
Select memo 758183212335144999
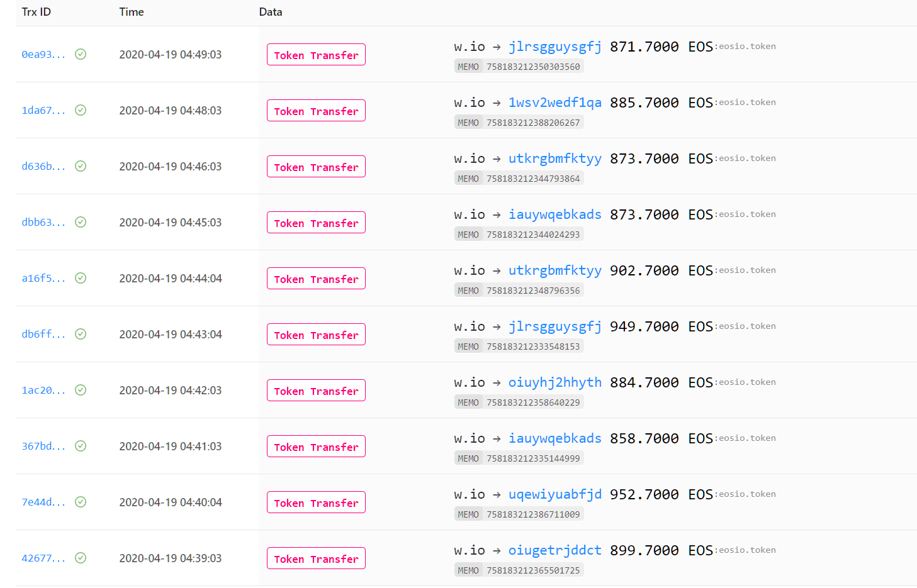click(533, 458)
